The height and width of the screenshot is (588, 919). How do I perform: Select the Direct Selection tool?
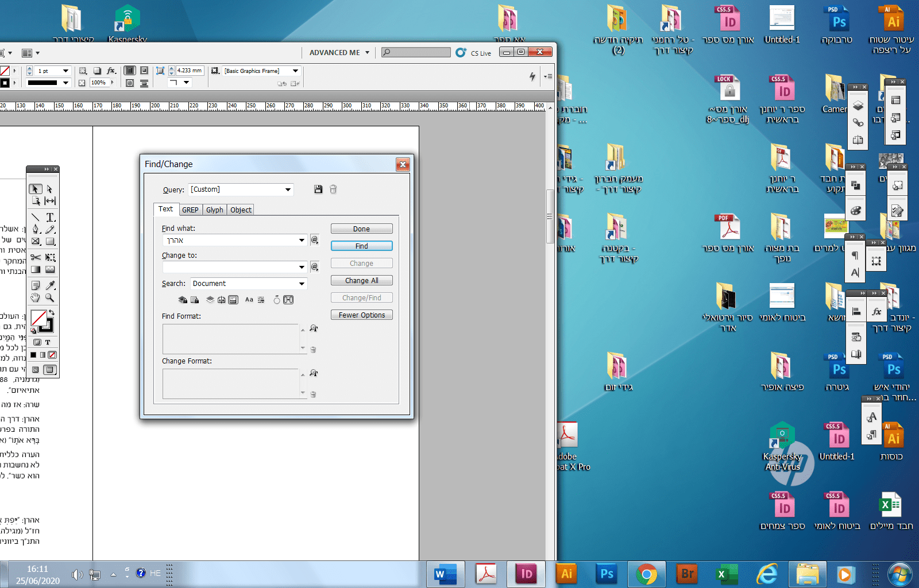(50, 189)
